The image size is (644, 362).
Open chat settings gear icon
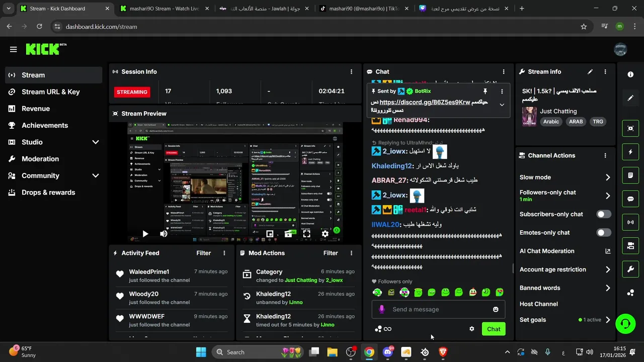472,329
